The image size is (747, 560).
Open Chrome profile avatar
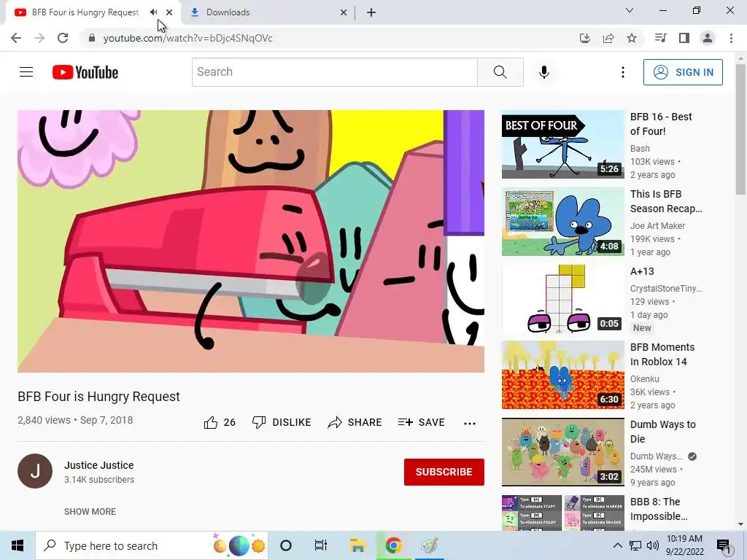coord(708,38)
